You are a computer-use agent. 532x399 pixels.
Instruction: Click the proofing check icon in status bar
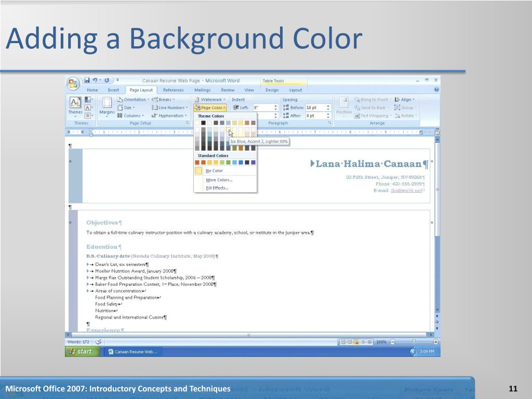point(98,342)
